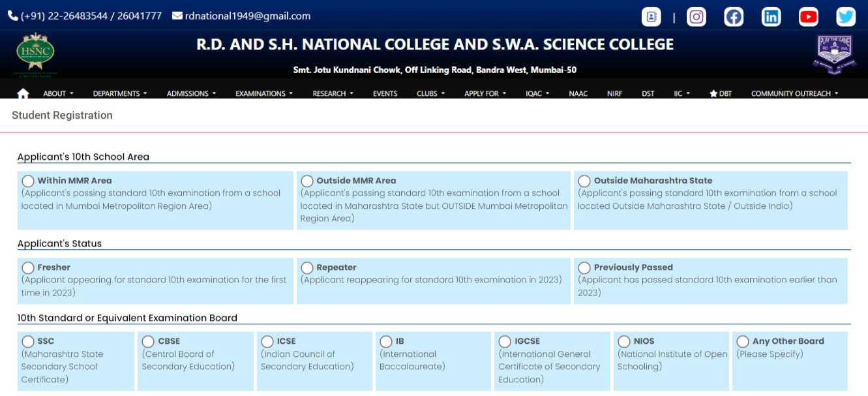Open the ADMISSIONS dropdown menu

pos(191,94)
